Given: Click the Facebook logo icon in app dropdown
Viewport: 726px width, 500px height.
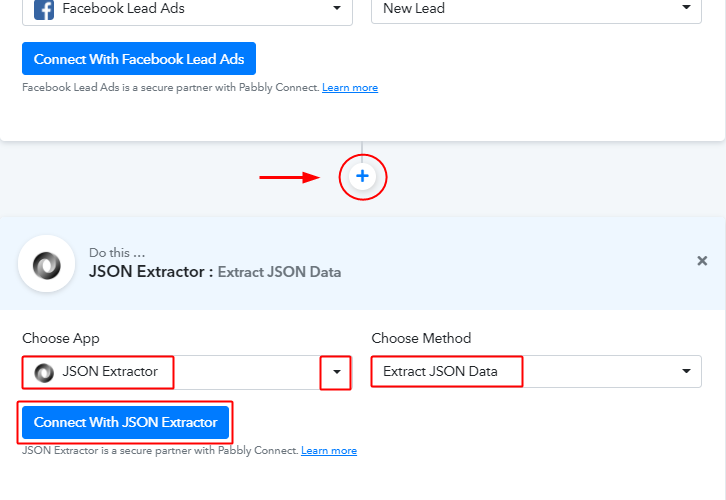Looking at the screenshot, I should pyautogui.click(x=44, y=9).
